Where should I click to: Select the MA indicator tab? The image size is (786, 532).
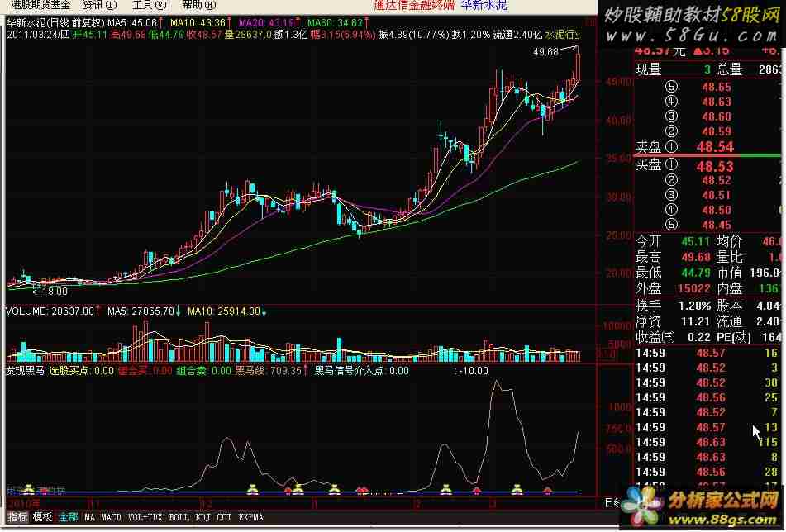[89, 517]
